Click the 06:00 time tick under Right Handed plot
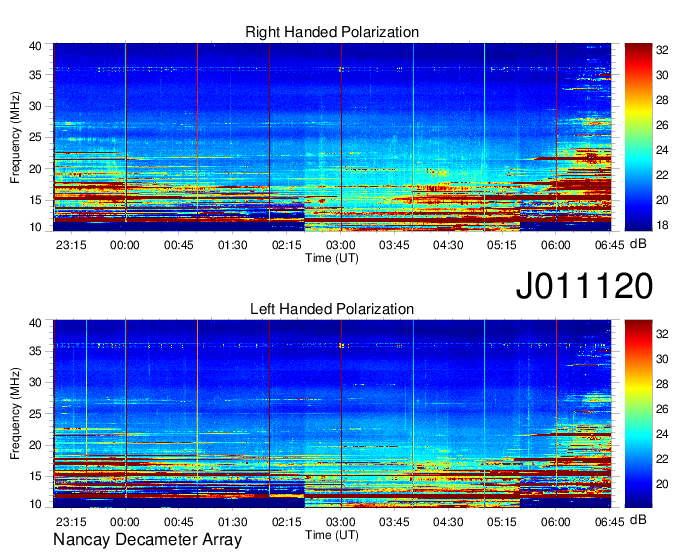The height and width of the screenshot is (552, 680). click(x=556, y=245)
